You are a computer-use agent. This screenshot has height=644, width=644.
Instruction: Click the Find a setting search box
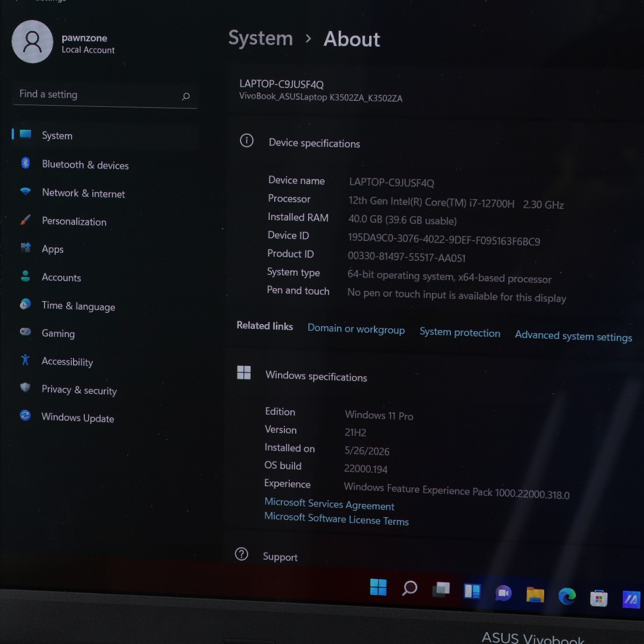pyautogui.click(x=105, y=95)
